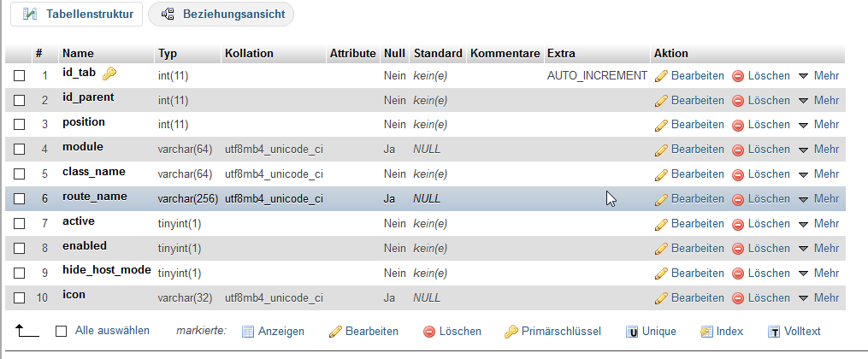The image size is (868, 359).
Task: Open the Beziehungsansicht tab
Action: coord(222,15)
